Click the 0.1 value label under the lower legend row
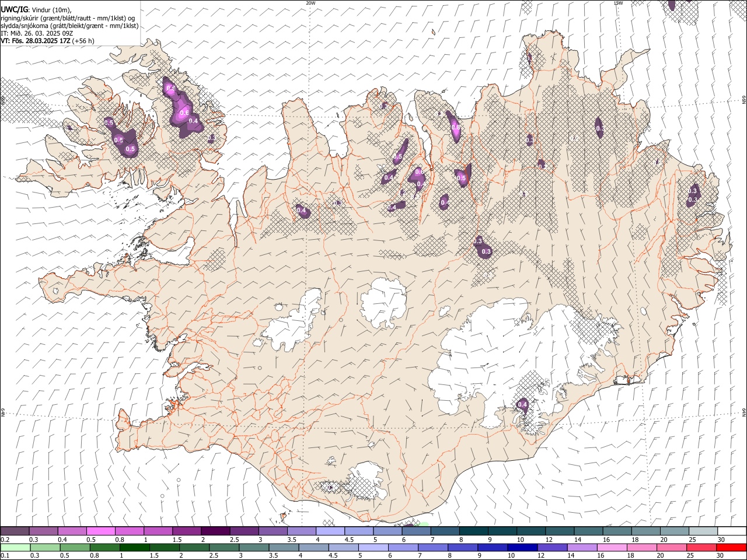 (x=4, y=556)
